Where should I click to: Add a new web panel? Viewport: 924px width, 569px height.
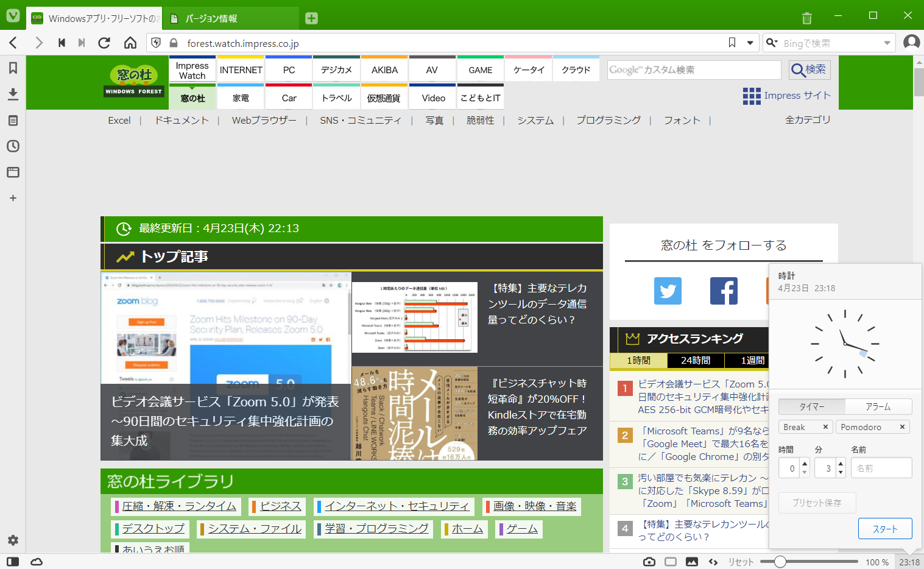pos(13,198)
